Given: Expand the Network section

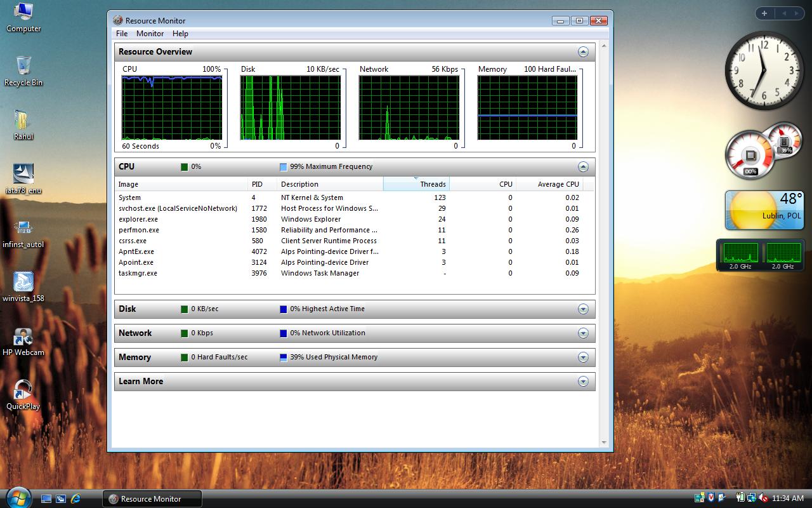Looking at the screenshot, I should click(x=583, y=333).
